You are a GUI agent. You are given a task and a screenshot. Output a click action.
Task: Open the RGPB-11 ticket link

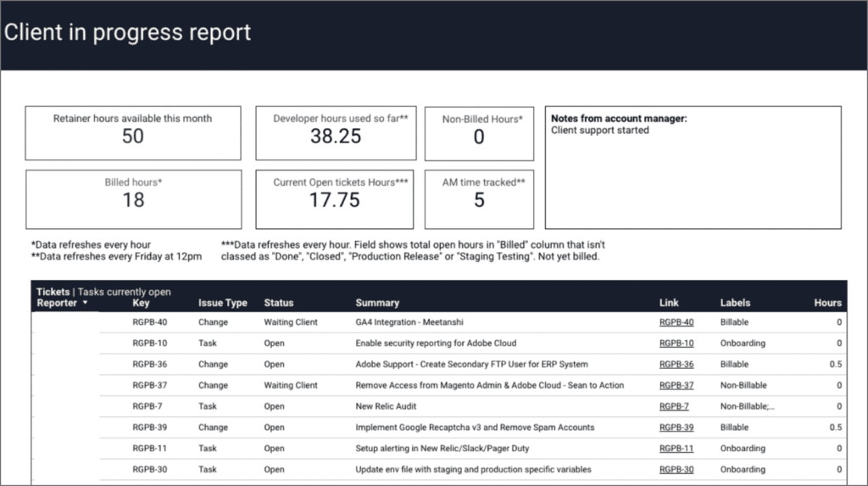coord(676,449)
